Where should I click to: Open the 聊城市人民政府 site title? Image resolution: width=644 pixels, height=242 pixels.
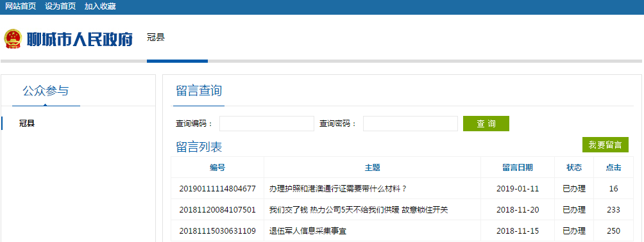(x=80, y=39)
